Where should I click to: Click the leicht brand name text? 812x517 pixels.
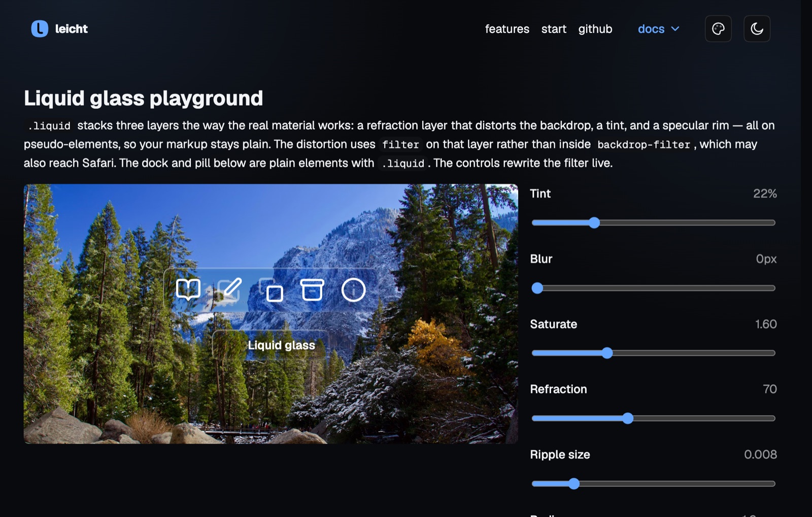click(x=71, y=29)
